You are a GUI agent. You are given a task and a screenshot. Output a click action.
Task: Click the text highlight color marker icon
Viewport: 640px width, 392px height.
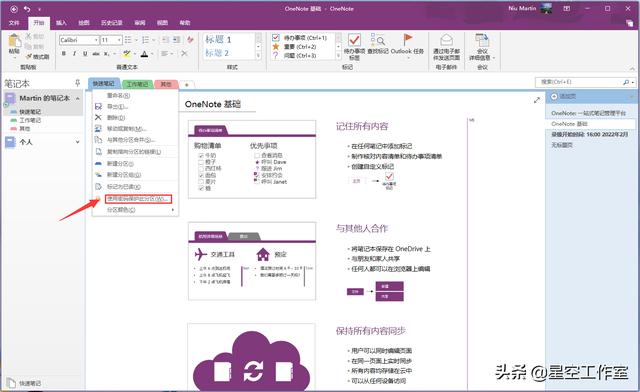pyautogui.click(x=127, y=53)
